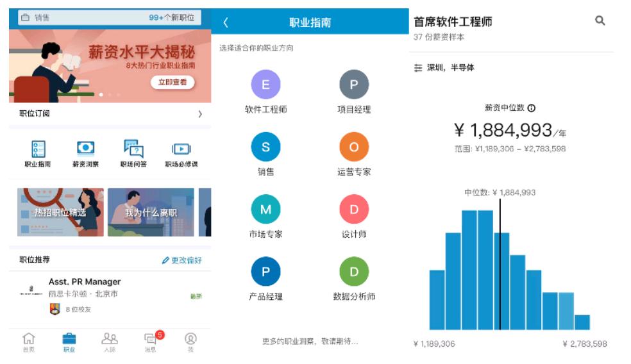Tap info icon next to 薪资中位数

[531, 108]
